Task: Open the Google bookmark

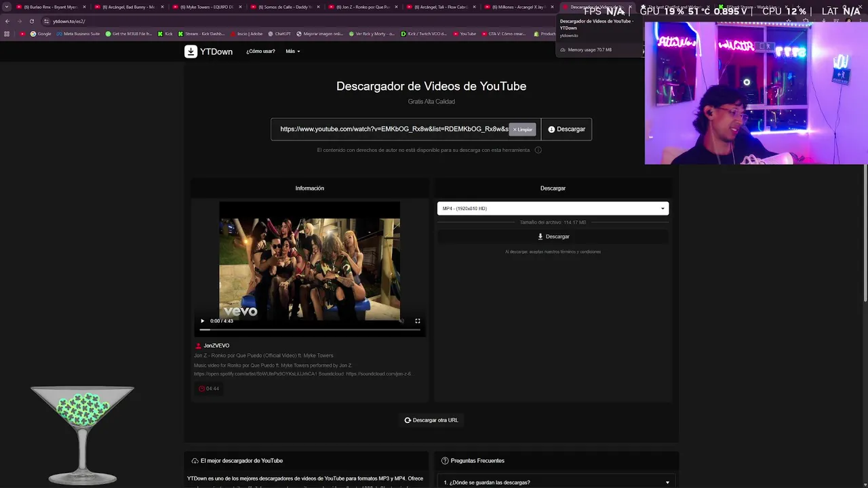Action: pos(41,34)
